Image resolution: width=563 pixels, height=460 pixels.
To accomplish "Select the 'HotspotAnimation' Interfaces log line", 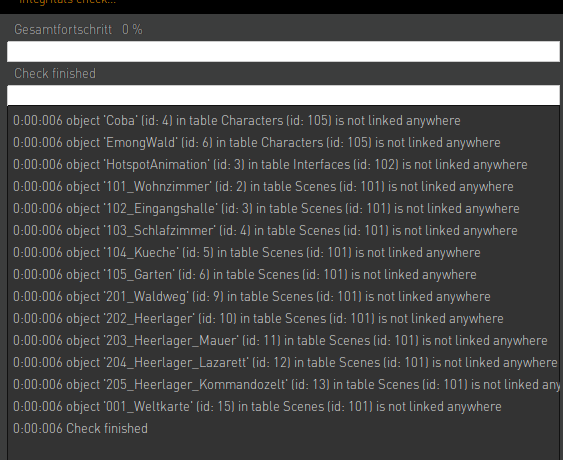I will tap(270, 164).
